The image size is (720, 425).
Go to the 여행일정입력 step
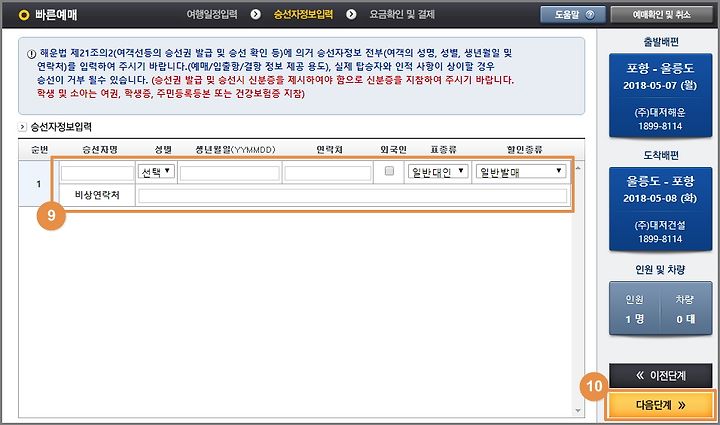point(212,14)
